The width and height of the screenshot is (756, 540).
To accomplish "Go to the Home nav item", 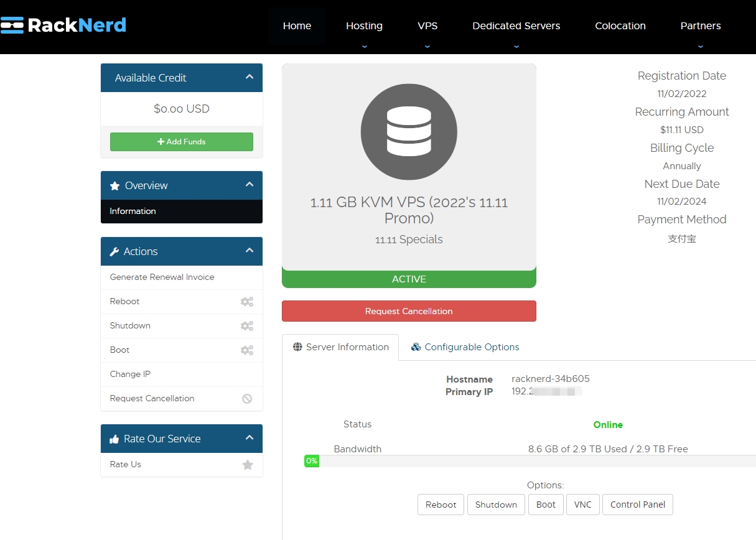I will [x=297, y=26].
